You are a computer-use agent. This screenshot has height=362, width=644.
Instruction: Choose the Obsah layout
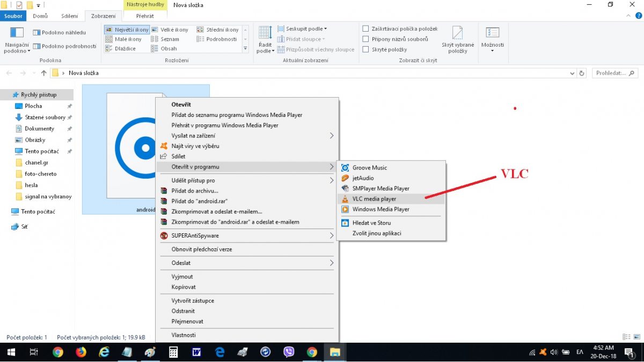164,48
